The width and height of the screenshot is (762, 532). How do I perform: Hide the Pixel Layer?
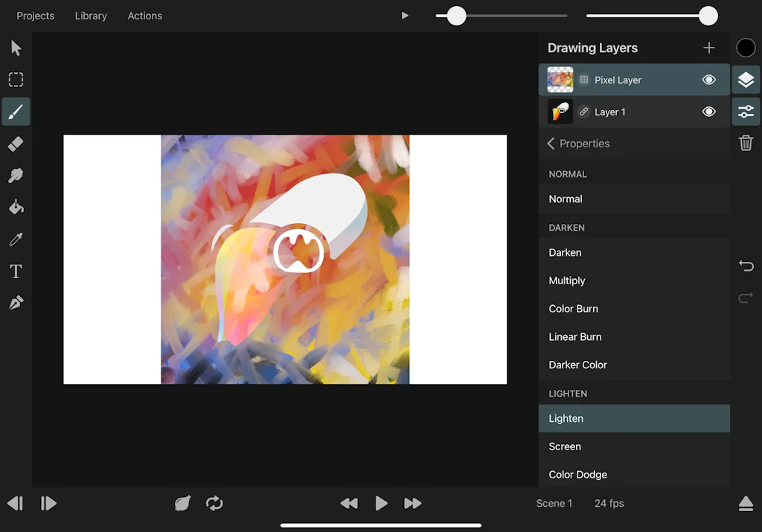click(708, 80)
